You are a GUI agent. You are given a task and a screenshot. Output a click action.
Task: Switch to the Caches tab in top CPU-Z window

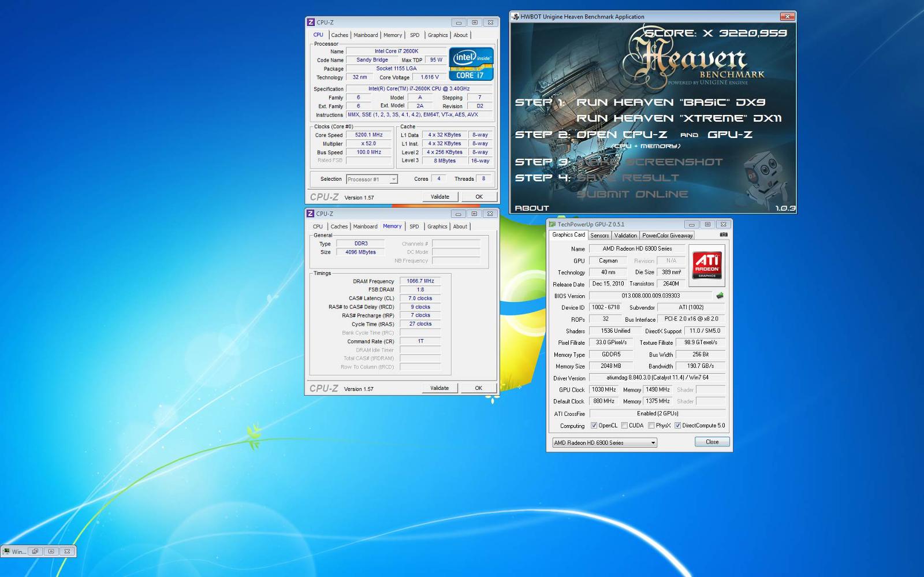[x=340, y=35]
